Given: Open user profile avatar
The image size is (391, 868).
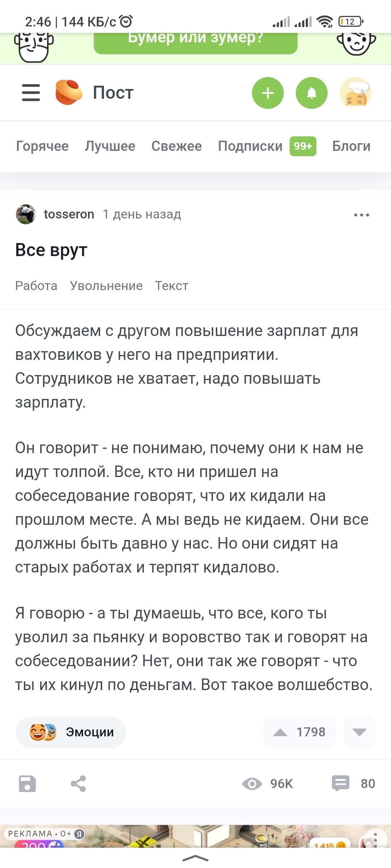Looking at the screenshot, I should pyautogui.click(x=356, y=93).
